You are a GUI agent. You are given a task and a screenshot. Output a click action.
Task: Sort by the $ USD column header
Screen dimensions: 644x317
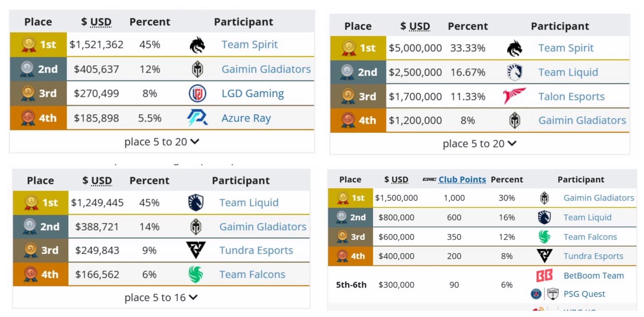[96, 22]
